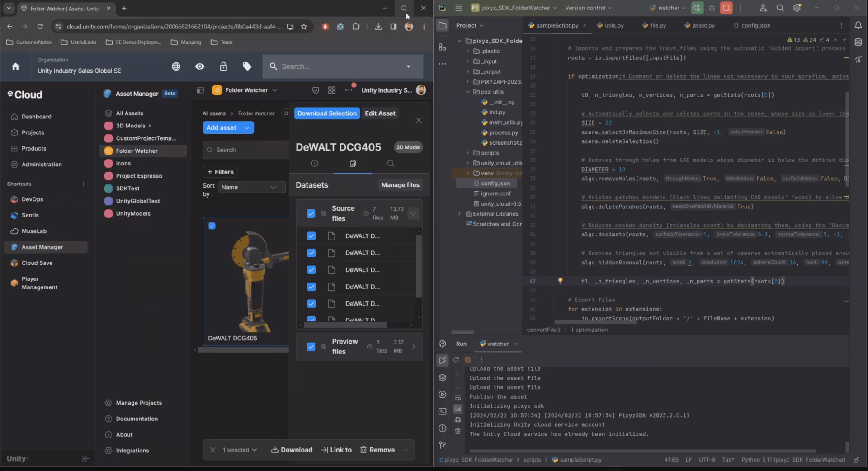
Task: Toggle the Source files checkbox
Action: click(x=311, y=213)
